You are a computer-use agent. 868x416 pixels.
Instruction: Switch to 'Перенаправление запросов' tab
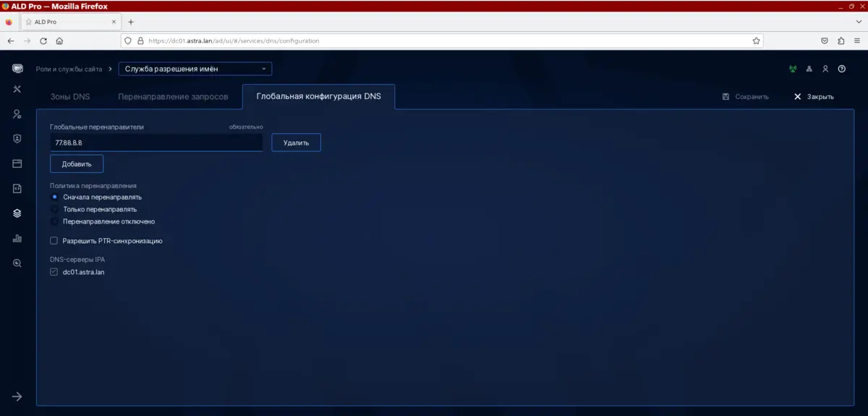pyautogui.click(x=173, y=96)
